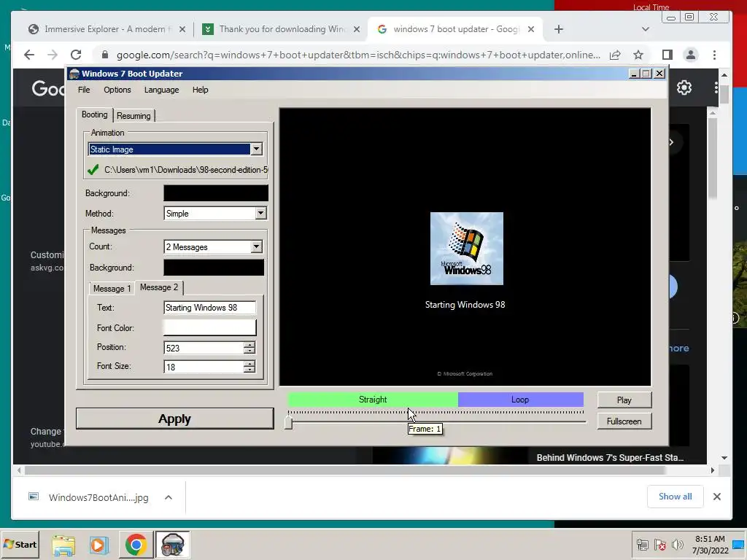Open the Help menu
This screenshot has height=560, width=747.
click(200, 90)
